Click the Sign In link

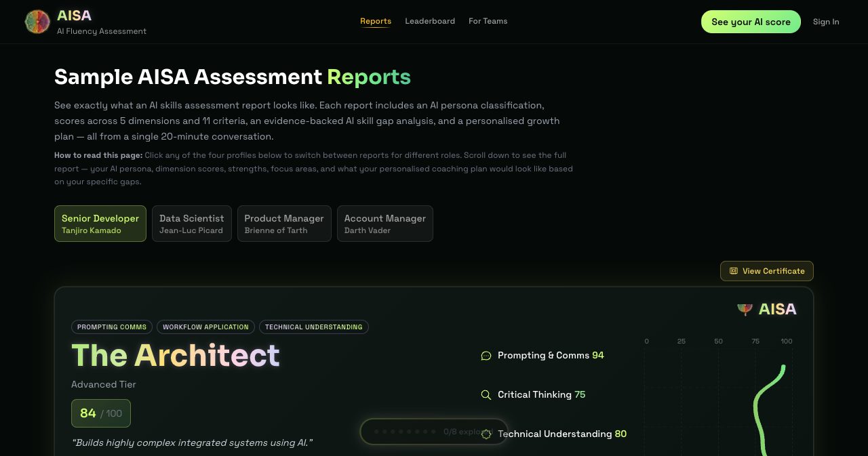point(826,22)
